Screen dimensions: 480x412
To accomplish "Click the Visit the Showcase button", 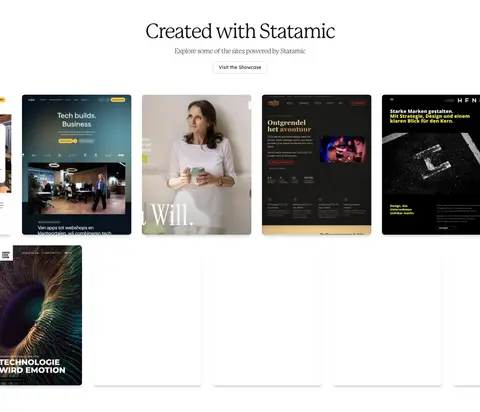I will click(240, 67).
